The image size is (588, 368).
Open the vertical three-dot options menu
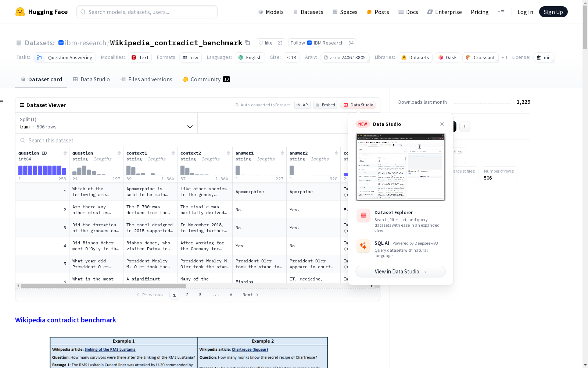465,127
